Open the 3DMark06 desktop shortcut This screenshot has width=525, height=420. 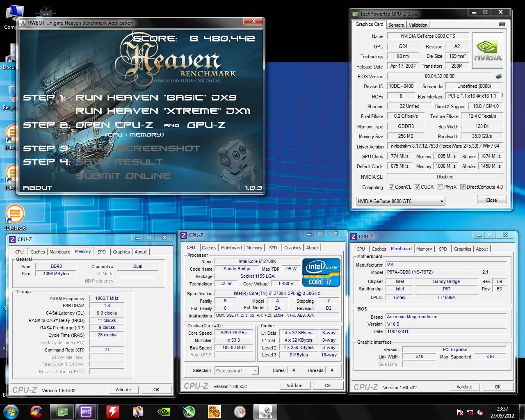pyautogui.click(x=15, y=217)
